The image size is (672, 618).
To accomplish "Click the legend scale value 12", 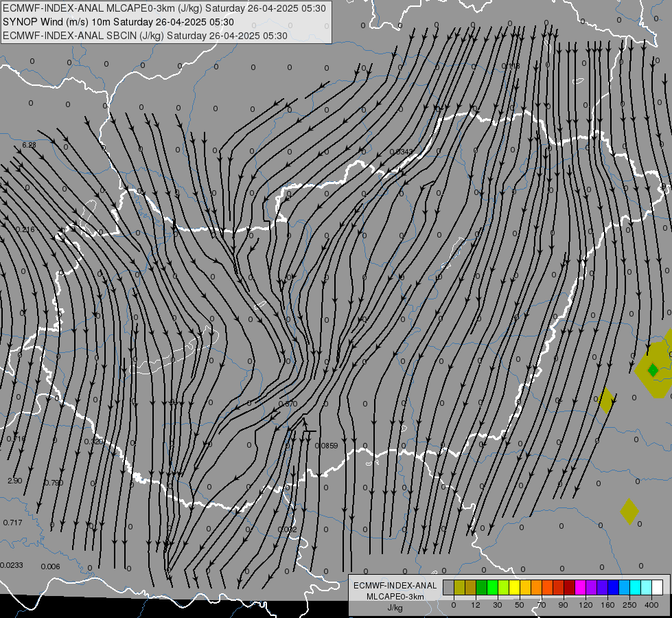I will click(476, 605).
